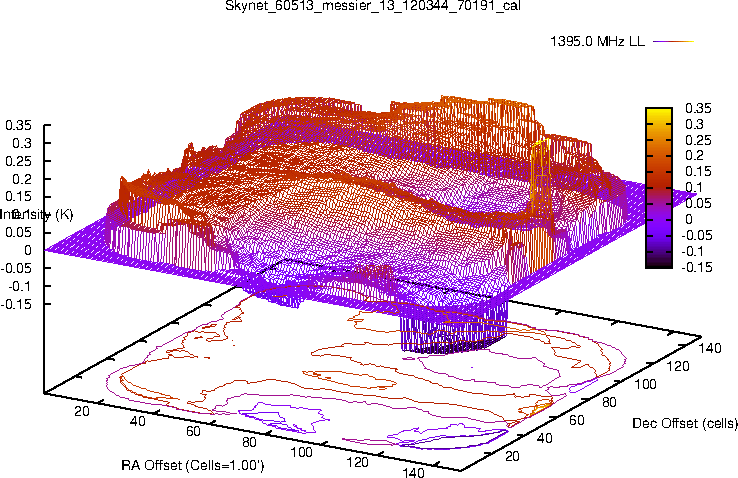Click tick 20 on the RA Offset axis
This screenshot has height=478, width=738.
pos(82,411)
